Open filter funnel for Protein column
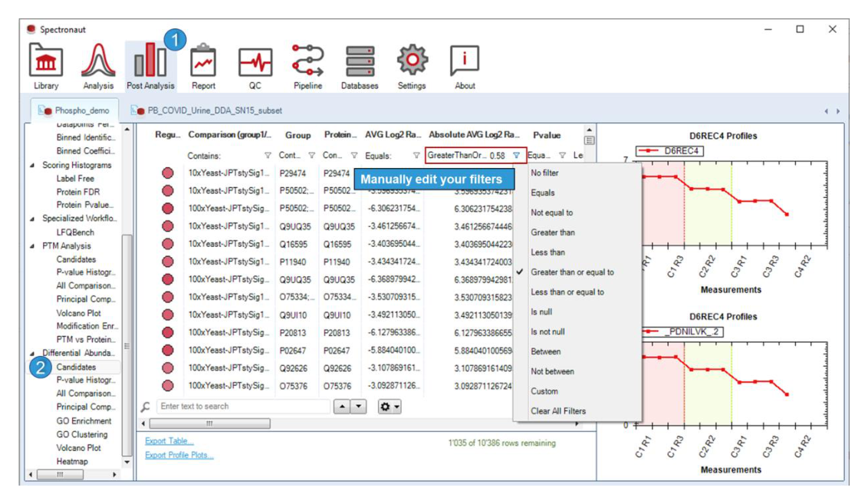This screenshot has width=868, height=504. pyautogui.click(x=354, y=156)
